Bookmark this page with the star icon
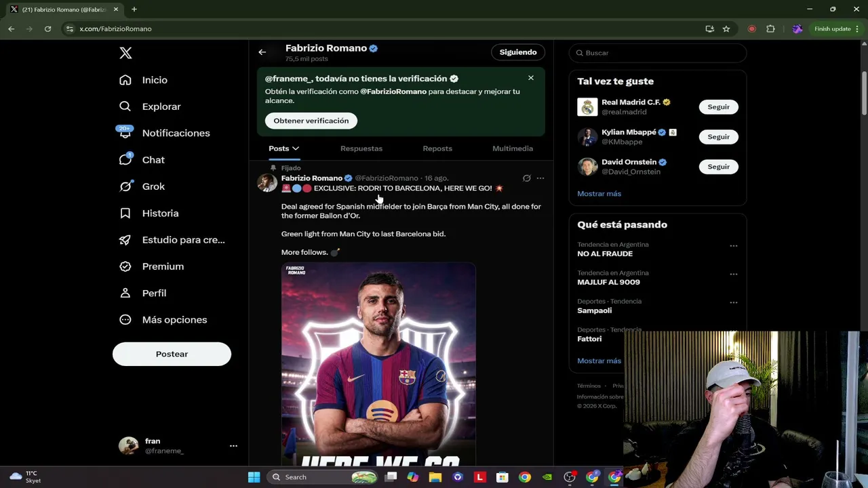Screen dimensions: 868x488 coord(726,29)
